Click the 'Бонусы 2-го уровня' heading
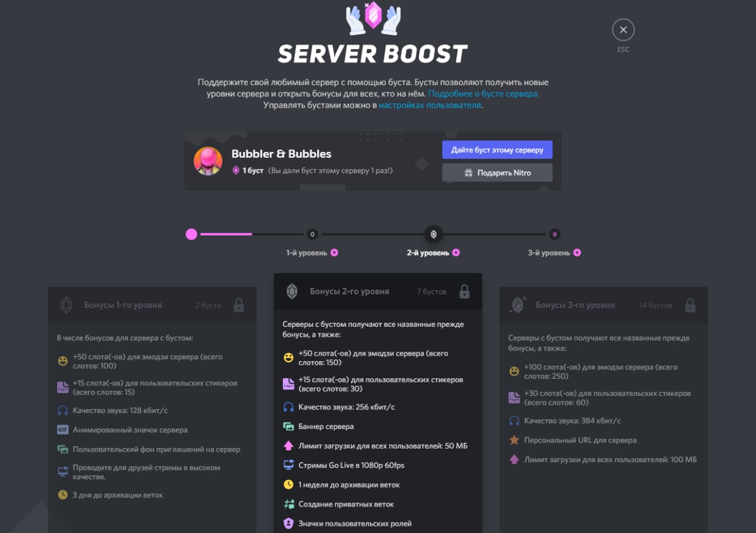The height and width of the screenshot is (533, 756). coord(350,291)
